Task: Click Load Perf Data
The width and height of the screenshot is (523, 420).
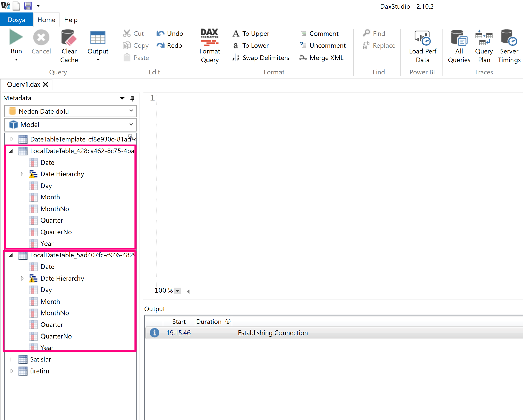Action: (422, 46)
